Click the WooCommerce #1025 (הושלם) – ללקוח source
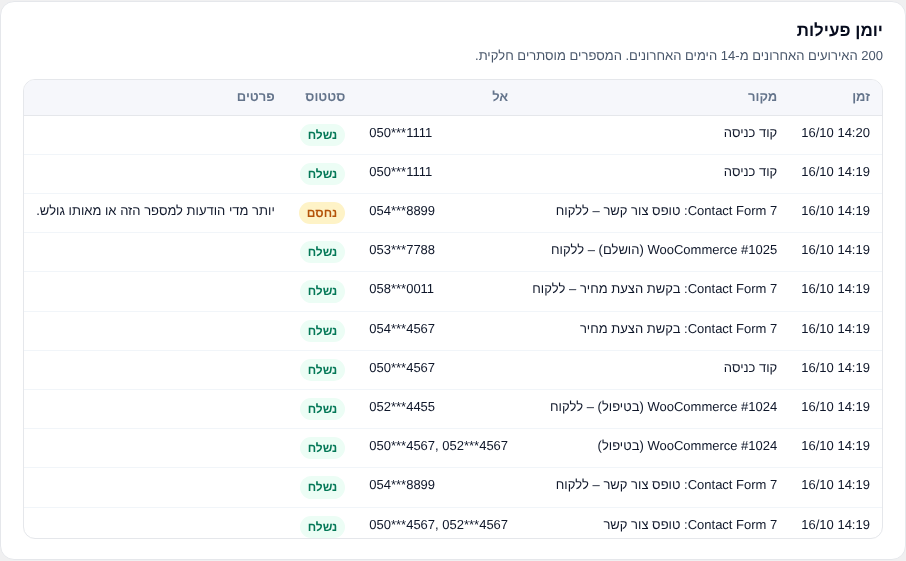The width and height of the screenshot is (906, 561). pos(664,250)
